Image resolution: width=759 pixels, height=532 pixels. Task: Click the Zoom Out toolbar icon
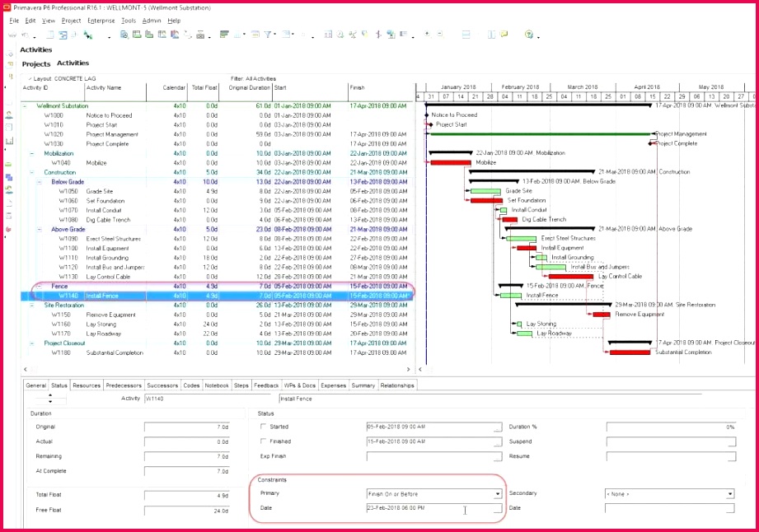click(x=440, y=34)
